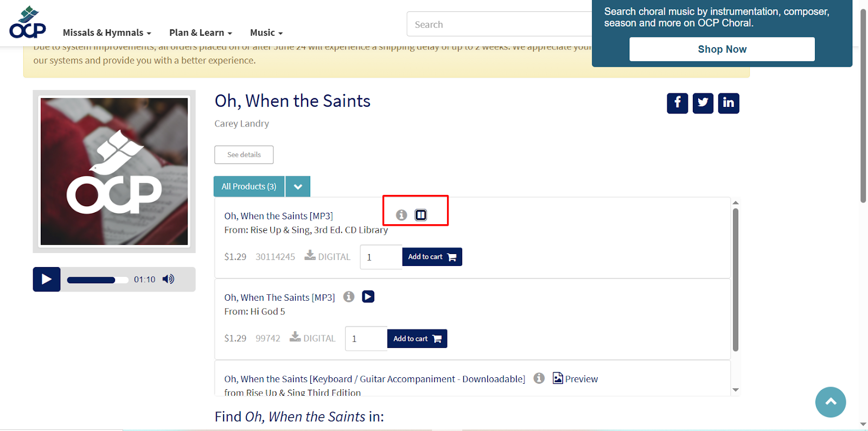Open info icon for Hi God 5 MP3

point(349,296)
